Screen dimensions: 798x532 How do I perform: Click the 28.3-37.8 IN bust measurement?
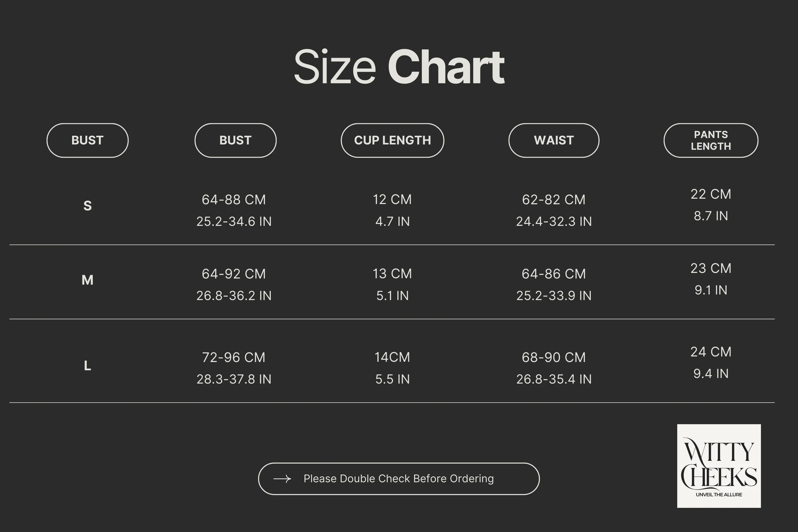point(234,379)
